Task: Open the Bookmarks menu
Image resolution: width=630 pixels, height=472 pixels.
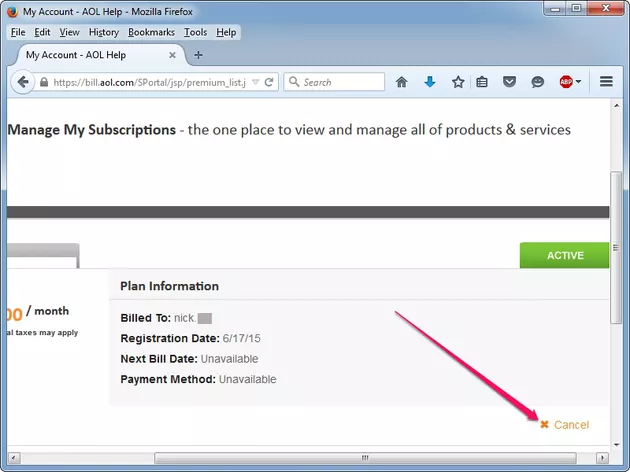Action: tap(151, 32)
